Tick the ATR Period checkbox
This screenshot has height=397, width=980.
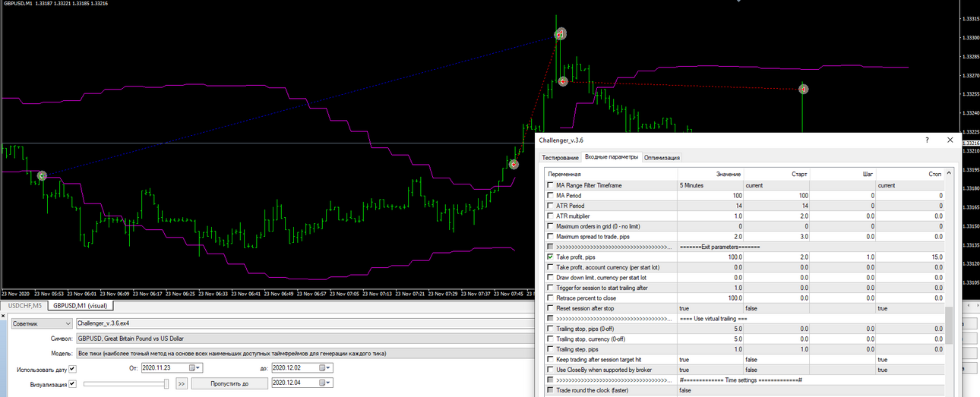(550, 206)
